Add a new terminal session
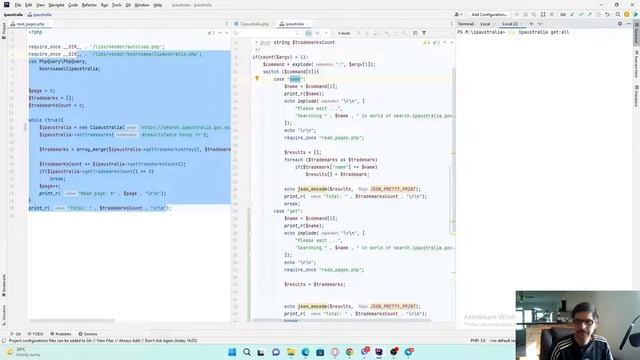The height and width of the screenshot is (360, 640). (531, 24)
